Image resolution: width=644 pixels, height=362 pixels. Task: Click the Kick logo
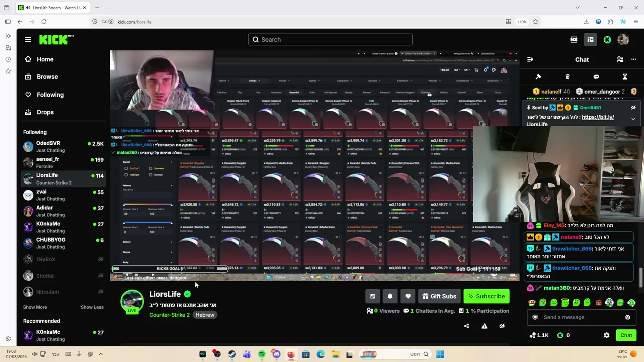coord(56,40)
